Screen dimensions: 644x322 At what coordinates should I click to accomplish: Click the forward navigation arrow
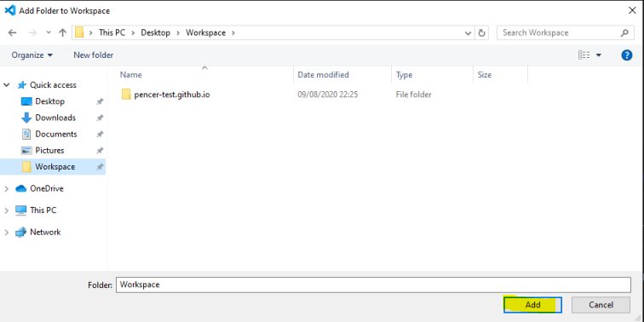[x=32, y=33]
